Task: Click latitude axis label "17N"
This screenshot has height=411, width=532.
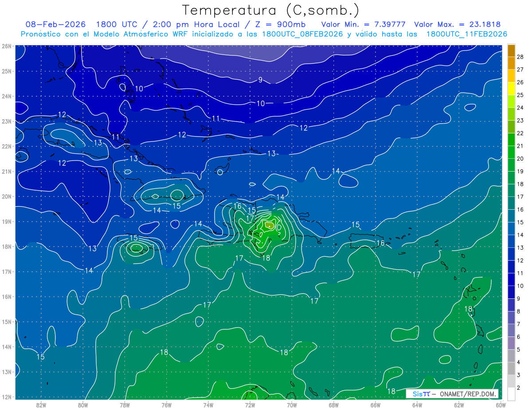Action: (6, 272)
